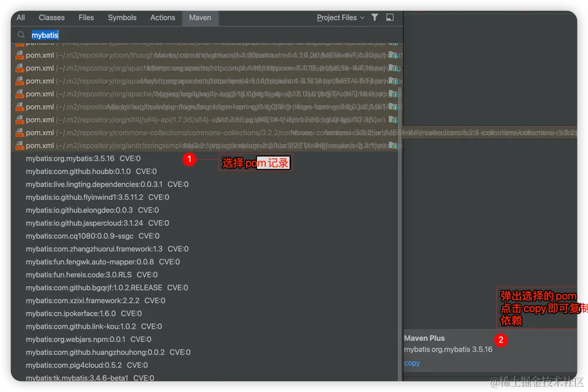Expand the Project Files scope dropdown
This screenshot has width=588, height=392.
(341, 18)
